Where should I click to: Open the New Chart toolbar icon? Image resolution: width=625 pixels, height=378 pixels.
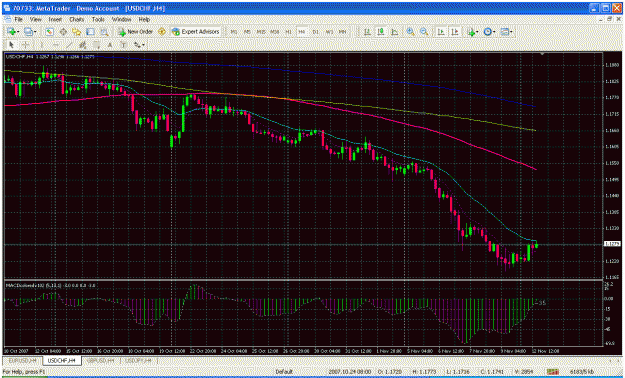coord(11,32)
